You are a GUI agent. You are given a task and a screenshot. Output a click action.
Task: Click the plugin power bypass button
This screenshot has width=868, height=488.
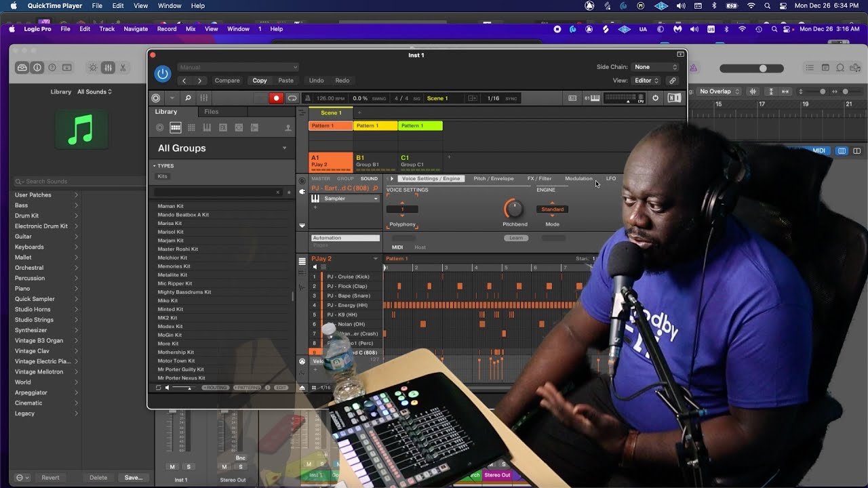(162, 74)
